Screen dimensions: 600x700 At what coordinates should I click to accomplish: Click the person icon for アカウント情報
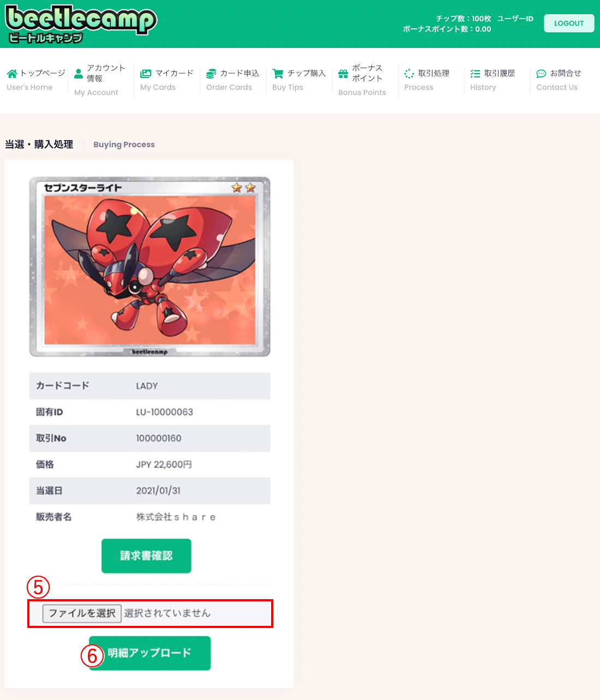[79, 73]
